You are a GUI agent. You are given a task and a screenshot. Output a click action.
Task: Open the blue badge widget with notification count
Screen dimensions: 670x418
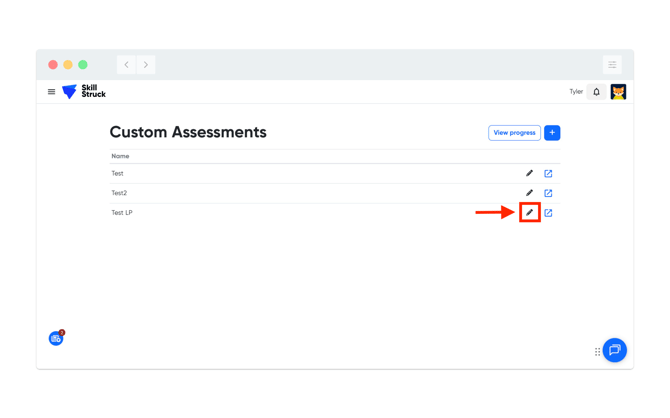pyautogui.click(x=56, y=338)
